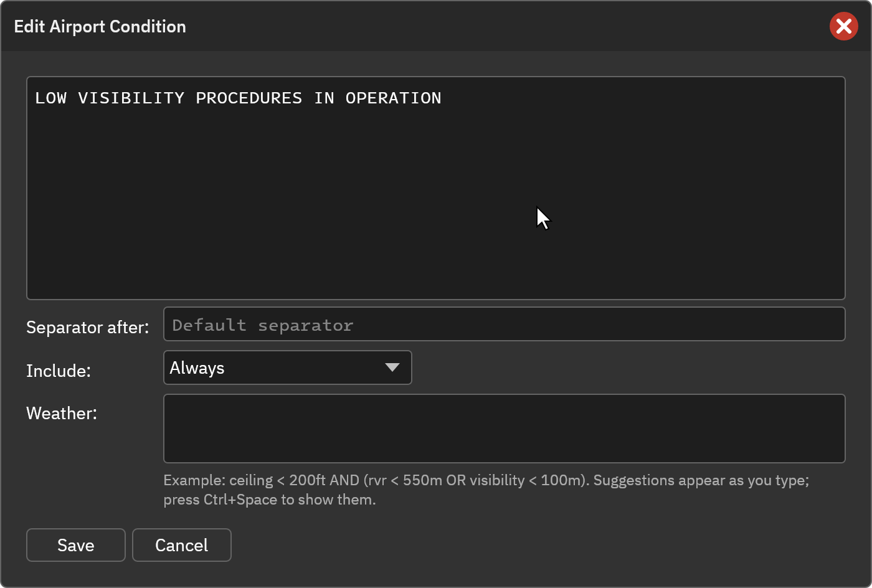The width and height of the screenshot is (872, 588).
Task: Place cursor on the word IN
Action: (325, 98)
